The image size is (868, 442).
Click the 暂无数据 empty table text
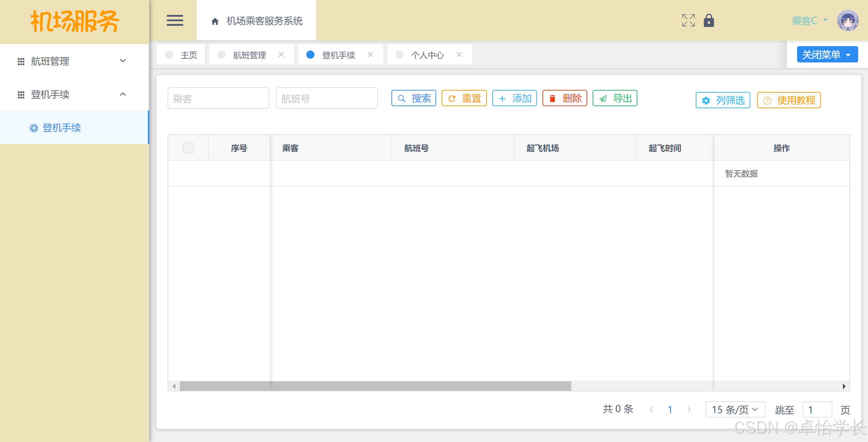[x=741, y=173]
